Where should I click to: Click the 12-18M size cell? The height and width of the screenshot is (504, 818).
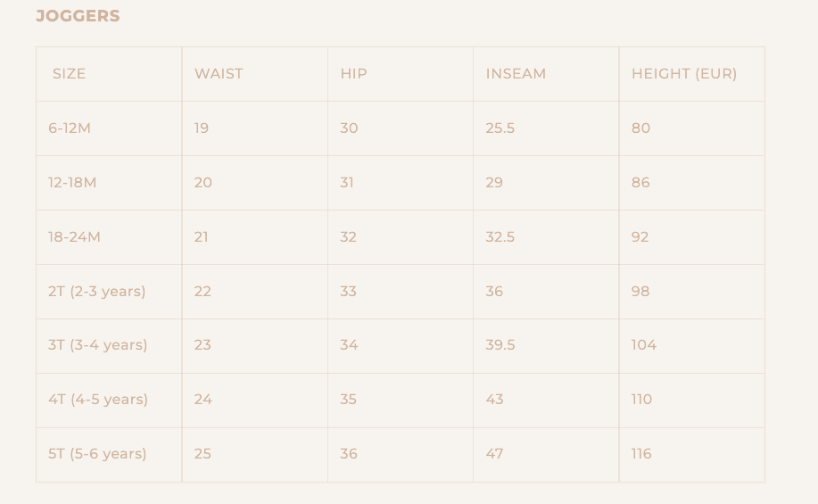point(72,183)
